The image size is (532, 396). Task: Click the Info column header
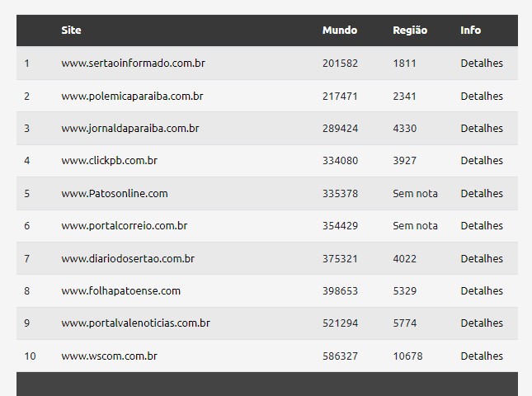(x=471, y=31)
